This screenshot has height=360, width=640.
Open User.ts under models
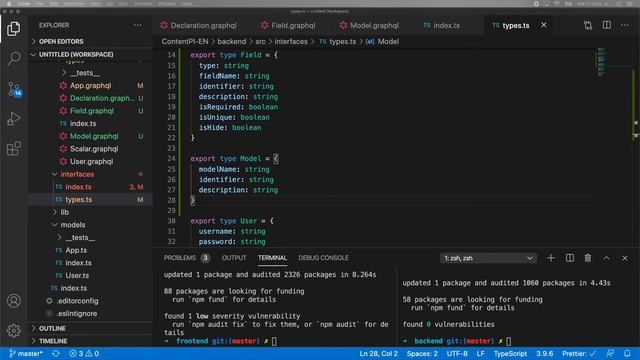(x=77, y=276)
